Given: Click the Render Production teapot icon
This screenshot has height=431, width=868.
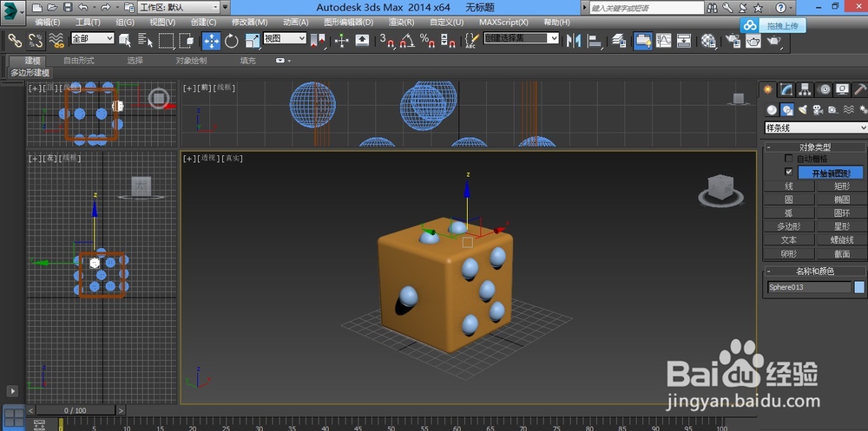Looking at the screenshot, I should 774,41.
